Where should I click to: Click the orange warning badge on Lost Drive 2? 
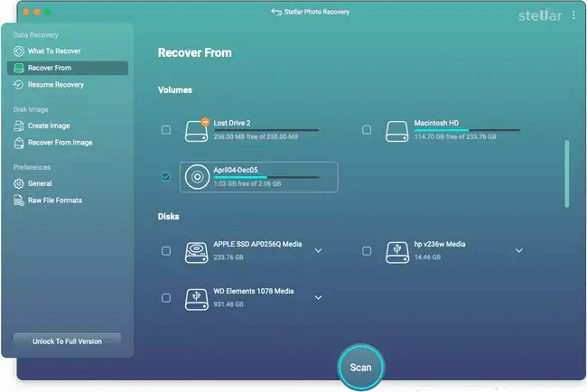click(x=205, y=122)
